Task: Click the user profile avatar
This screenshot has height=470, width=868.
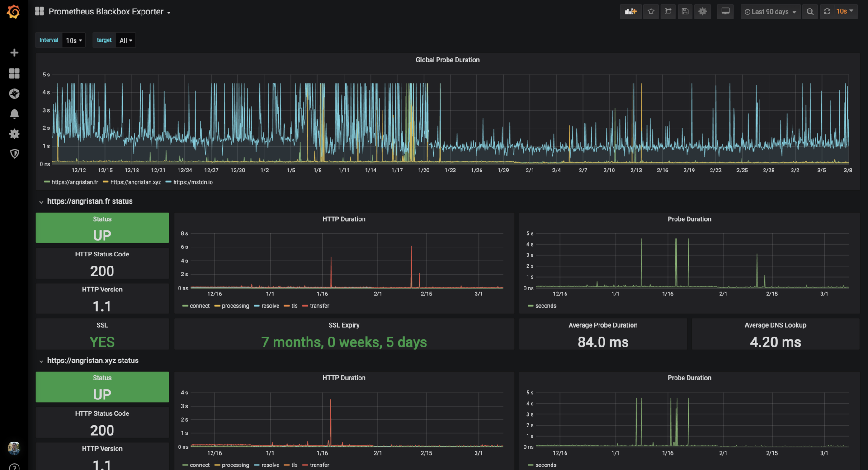Action: pyautogui.click(x=14, y=448)
